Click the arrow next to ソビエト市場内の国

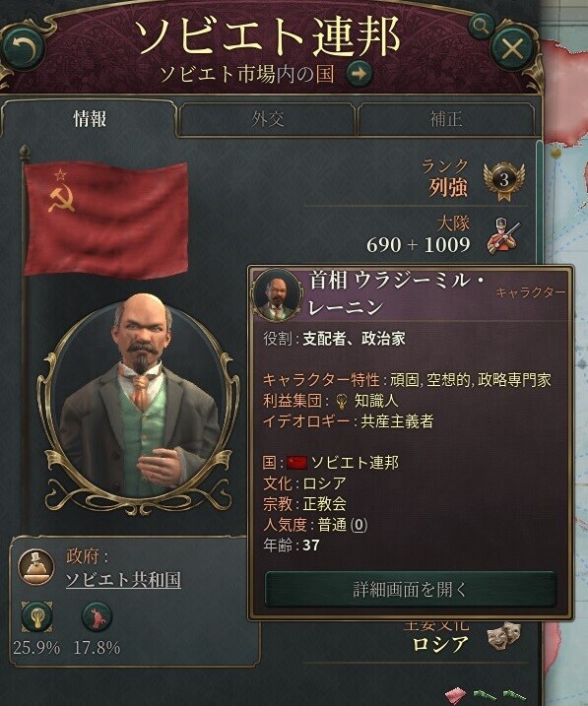coord(359,74)
